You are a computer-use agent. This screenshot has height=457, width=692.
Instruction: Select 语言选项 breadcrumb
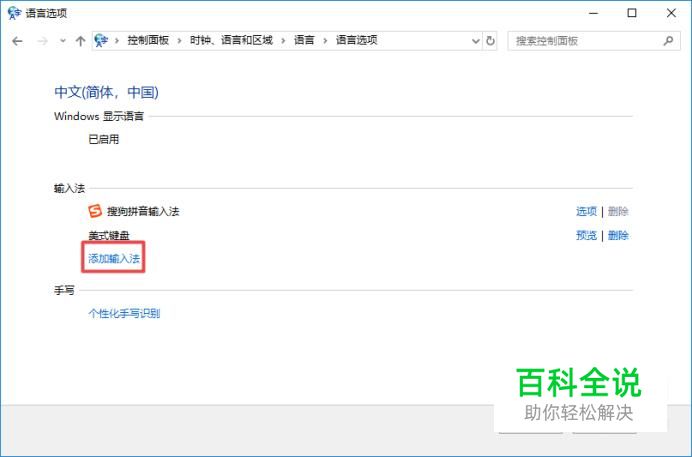click(x=357, y=41)
